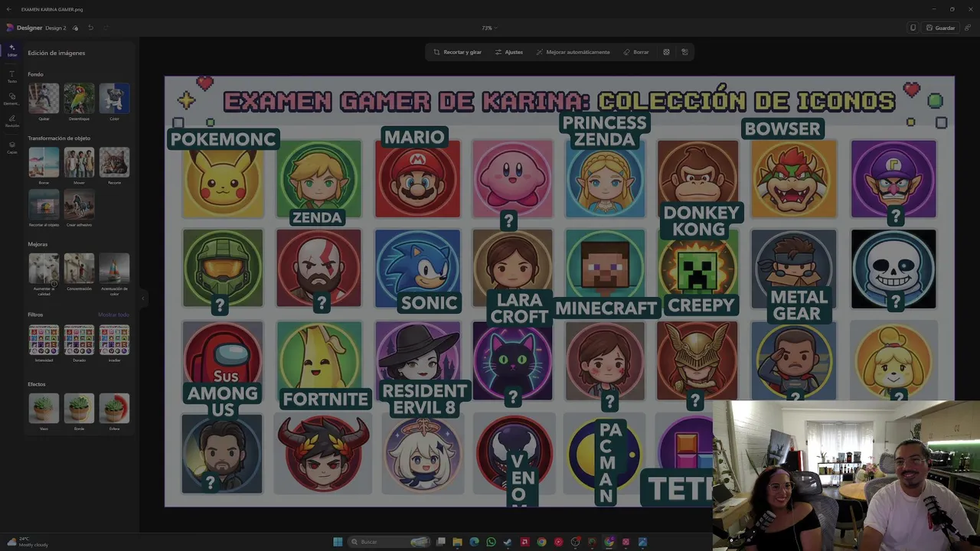Click the share icon right of Guardar

tap(968, 28)
